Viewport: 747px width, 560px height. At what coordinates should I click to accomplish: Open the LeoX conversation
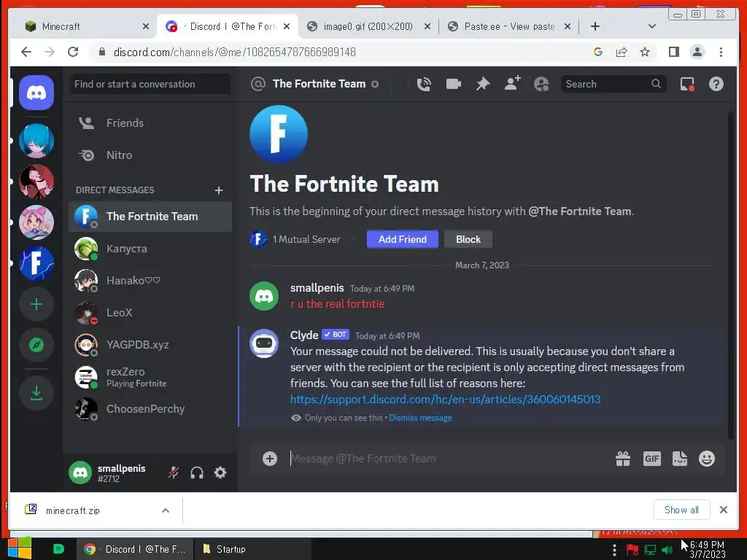pos(150,312)
